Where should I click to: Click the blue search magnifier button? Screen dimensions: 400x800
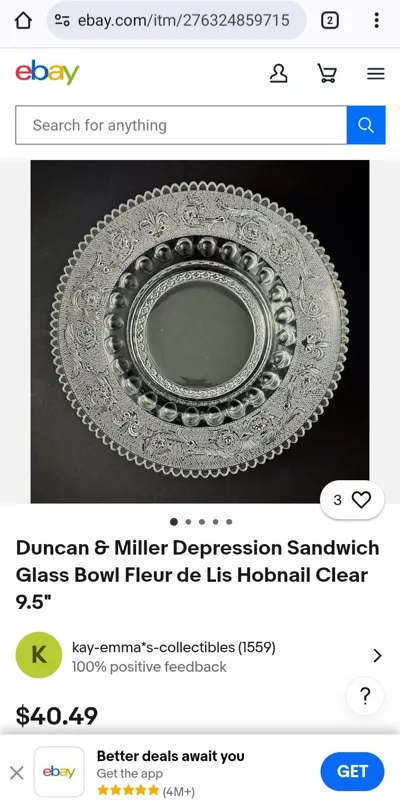(x=366, y=125)
